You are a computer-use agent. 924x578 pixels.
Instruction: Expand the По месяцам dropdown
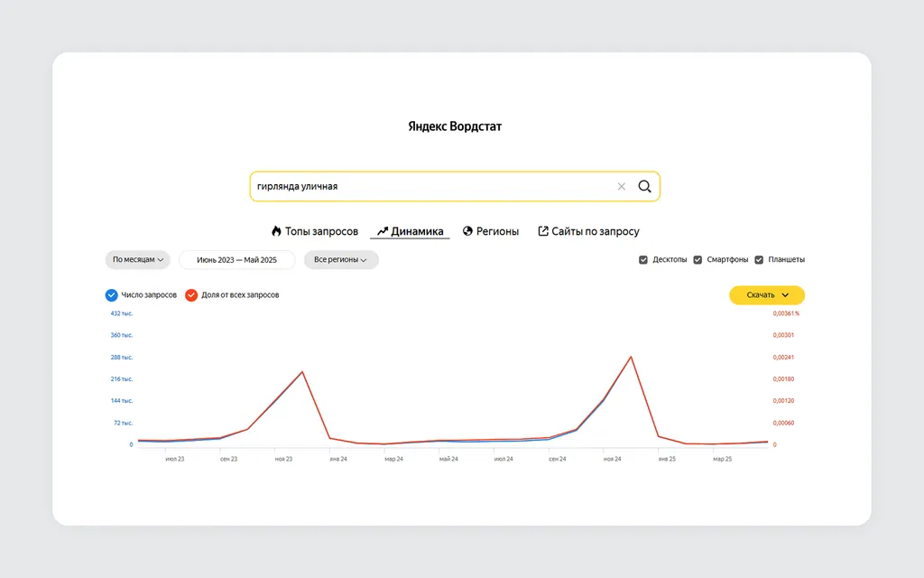point(138,259)
